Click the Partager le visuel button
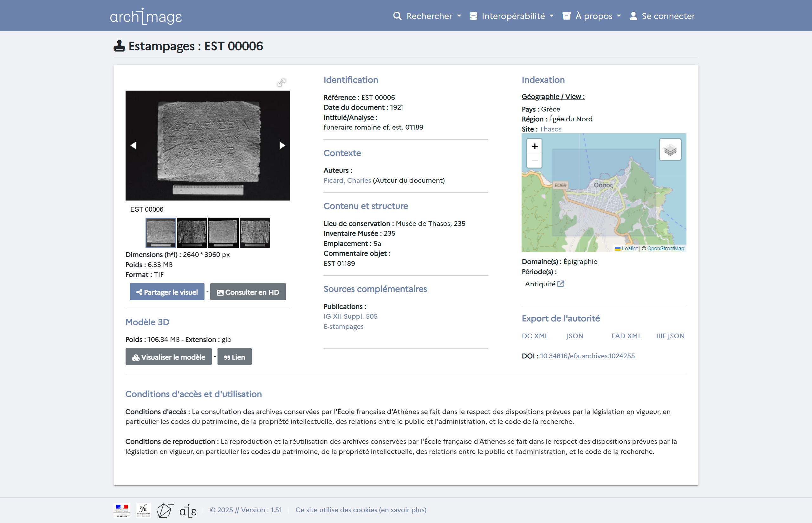The image size is (812, 523). (x=167, y=292)
